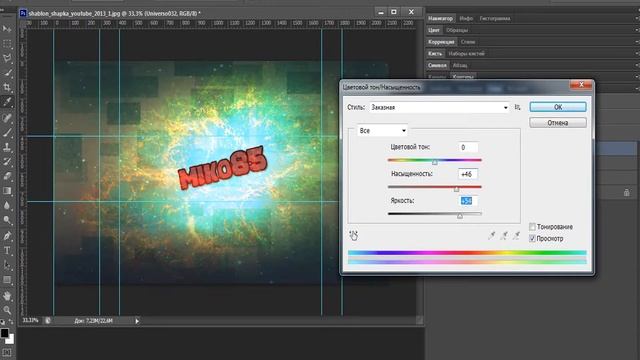Click the background color swatch
640x360 pixels.
[x=11, y=340]
